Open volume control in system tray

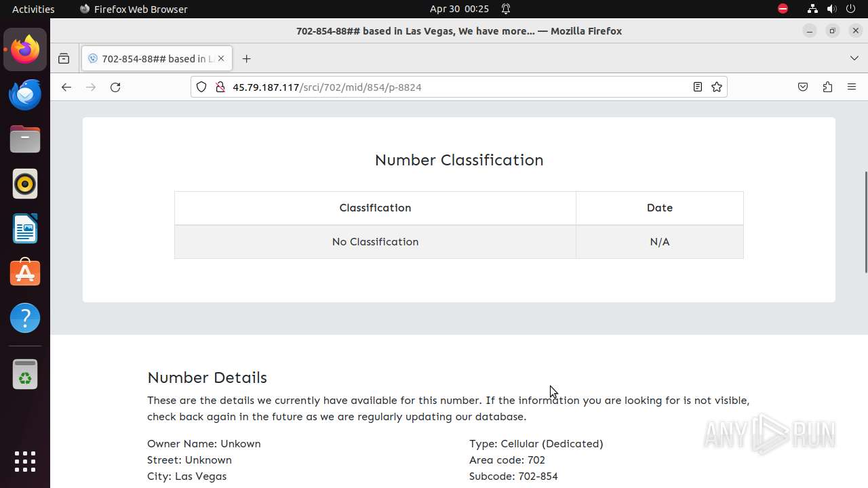tap(831, 9)
